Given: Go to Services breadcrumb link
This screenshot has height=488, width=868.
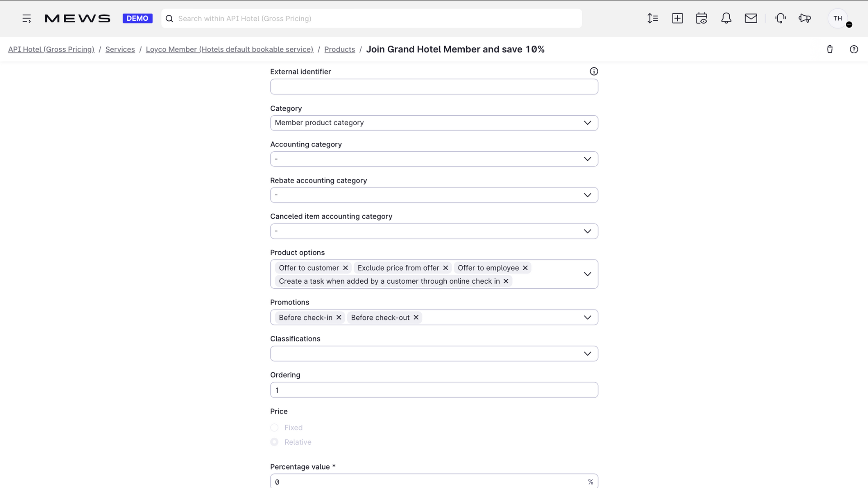Looking at the screenshot, I should (x=120, y=49).
